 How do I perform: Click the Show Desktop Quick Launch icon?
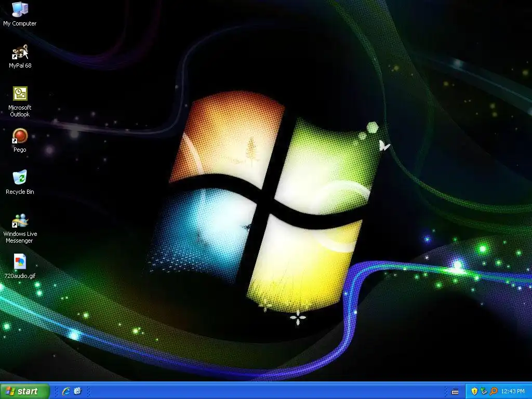pos(78,391)
